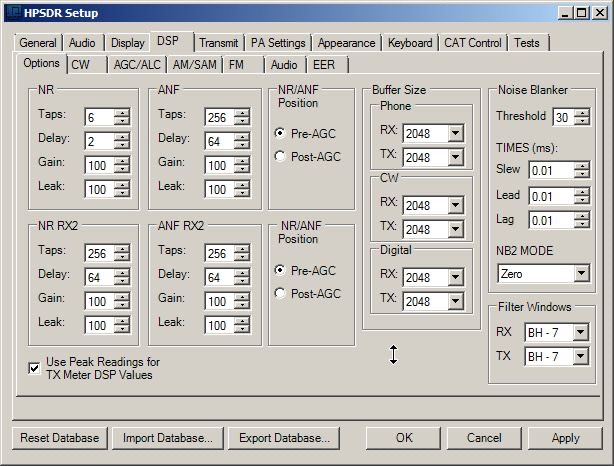Confirm settings with OK button

point(404,438)
